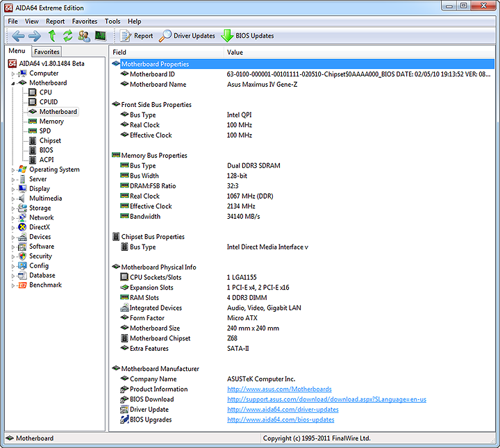Click the Field column header
Screen dimensions: 500x448
coord(167,52)
